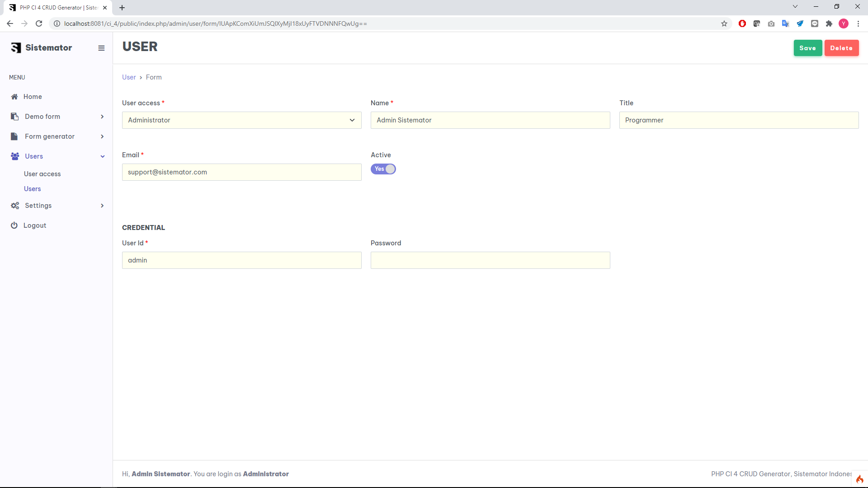Toggle the Active Yes switch
Screen dimensions: 868x488
(x=383, y=169)
